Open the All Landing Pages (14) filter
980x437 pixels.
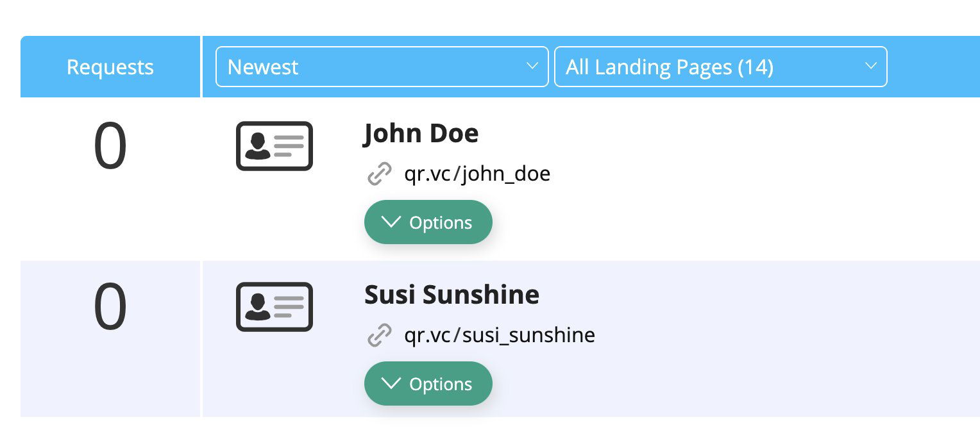click(x=720, y=67)
